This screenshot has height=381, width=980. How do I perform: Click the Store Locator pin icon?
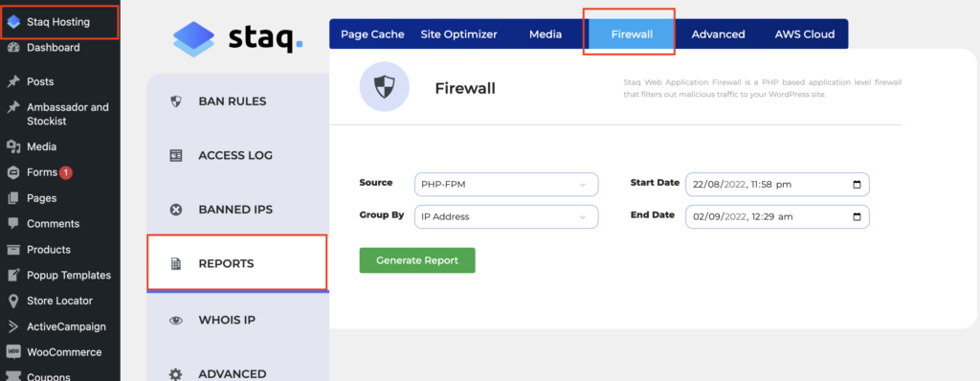tap(13, 301)
